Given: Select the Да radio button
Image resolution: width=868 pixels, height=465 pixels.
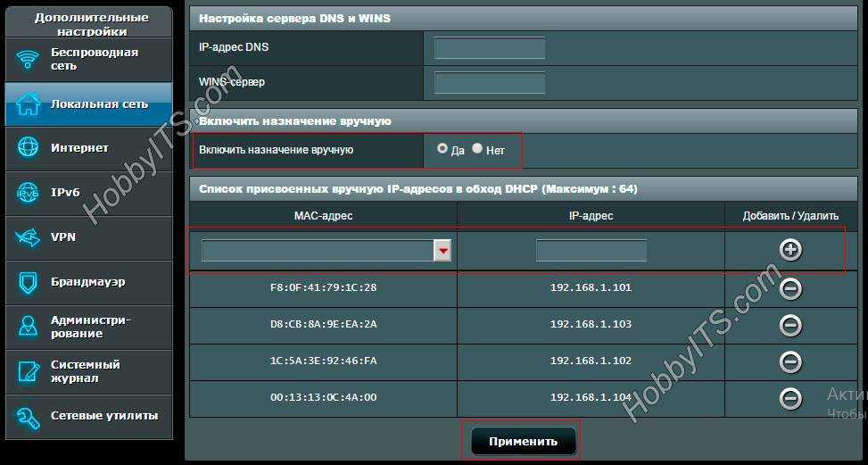Looking at the screenshot, I should pos(442,149).
